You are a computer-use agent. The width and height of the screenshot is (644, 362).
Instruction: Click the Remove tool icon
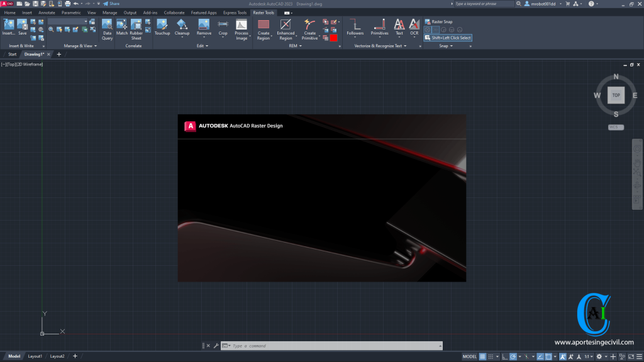point(204,28)
